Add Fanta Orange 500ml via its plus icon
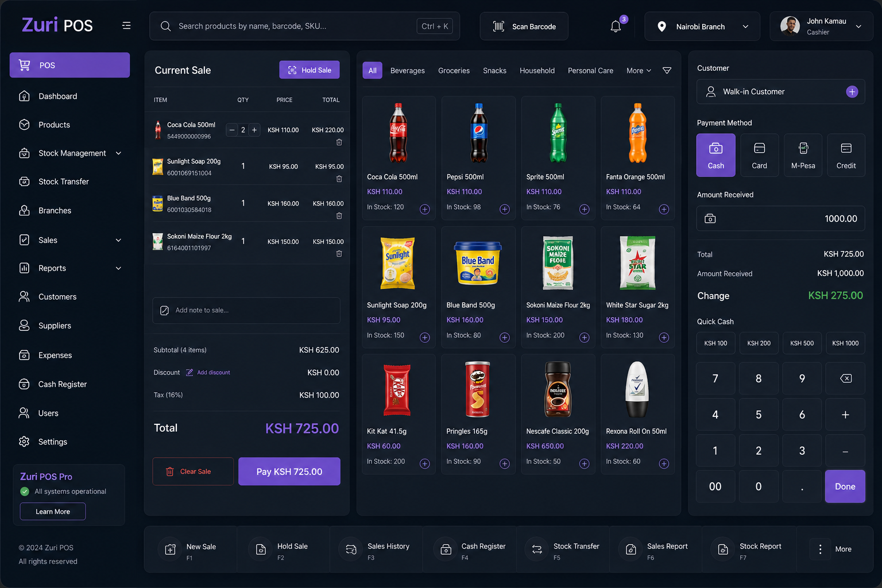 pyautogui.click(x=664, y=209)
